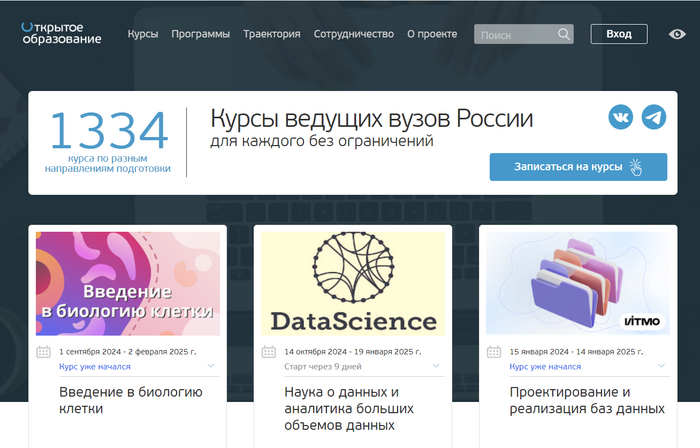Open the Введение в биологию клетки title link
Image resolution: width=700 pixels, height=448 pixels.
pyautogui.click(x=131, y=400)
